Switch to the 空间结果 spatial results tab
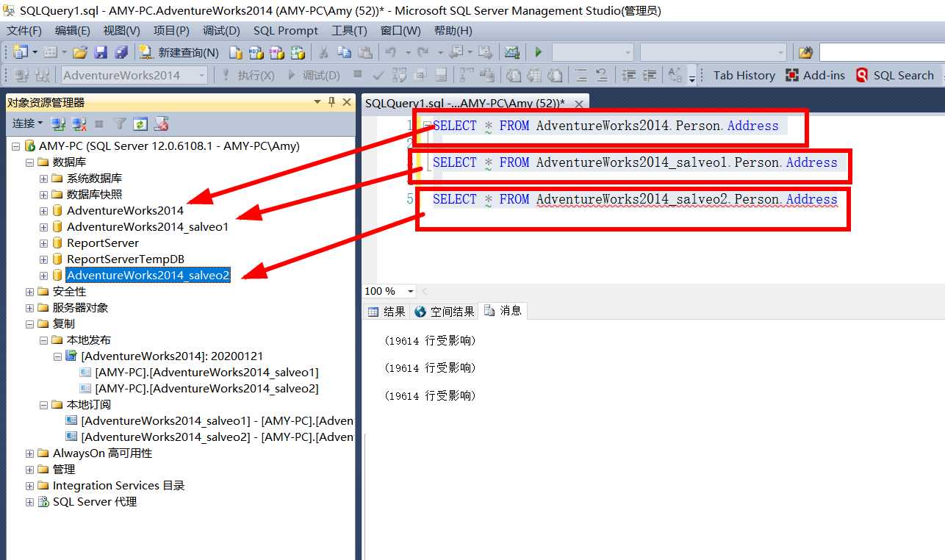945x560 pixels. (445, 312)
